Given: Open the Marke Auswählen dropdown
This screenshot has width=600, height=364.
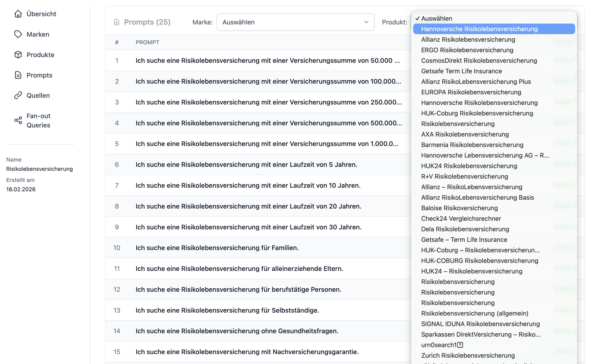Looking at the screenshot, I should [295, 22].
